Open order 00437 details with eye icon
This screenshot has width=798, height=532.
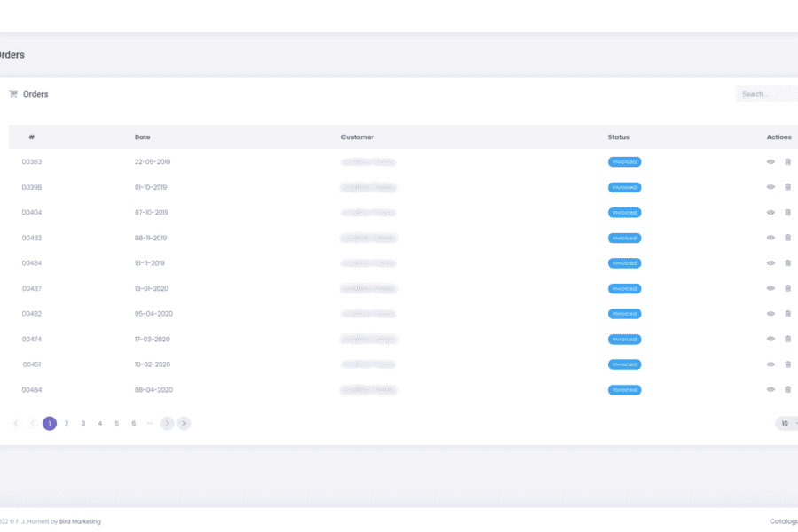(771, 288)
